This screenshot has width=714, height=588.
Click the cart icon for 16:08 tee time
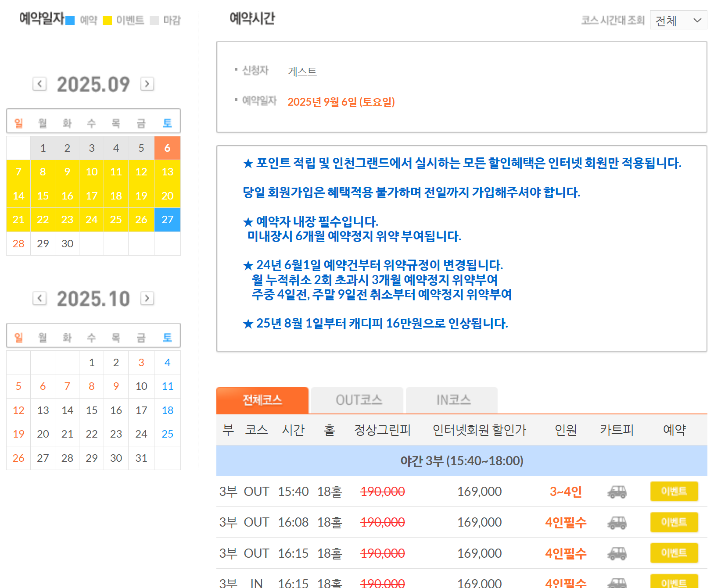click(617, 522)
